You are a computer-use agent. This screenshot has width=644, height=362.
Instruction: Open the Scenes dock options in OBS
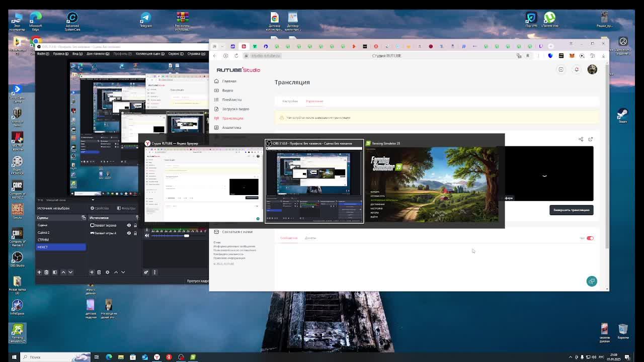[84, 218]
